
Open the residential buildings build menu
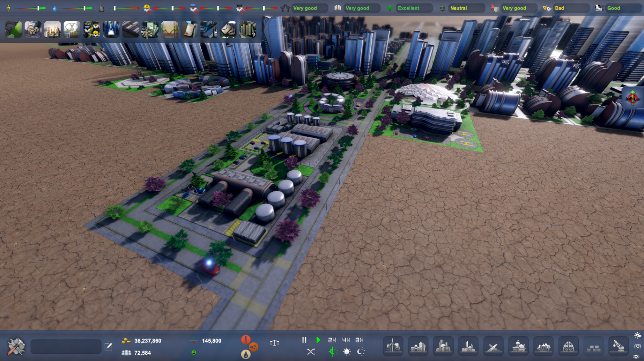tap(418, 346)
